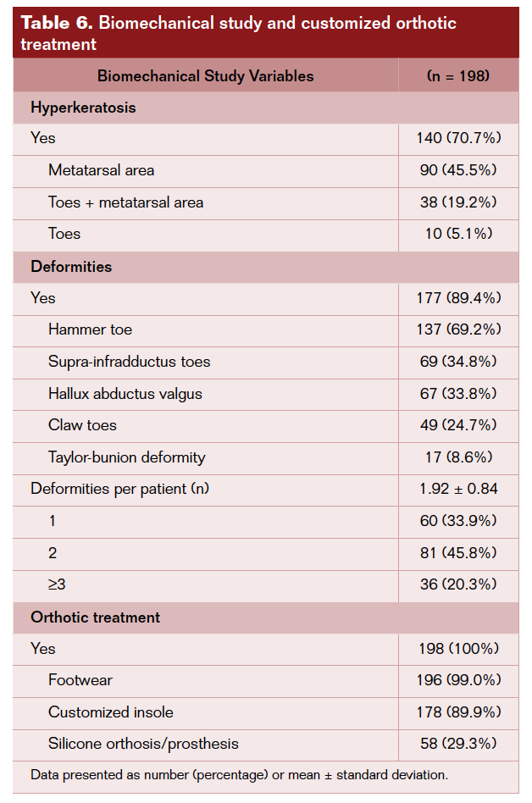The width and height of the screenshot is (532, 803).
Task: Select the Hammer toe row label
Action: [90, 330]
